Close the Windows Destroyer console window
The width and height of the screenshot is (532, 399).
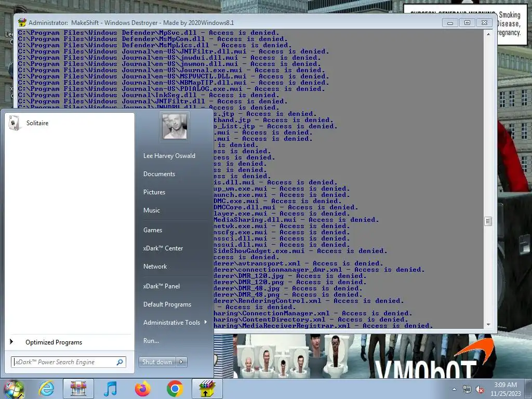(x=484, y=23)
